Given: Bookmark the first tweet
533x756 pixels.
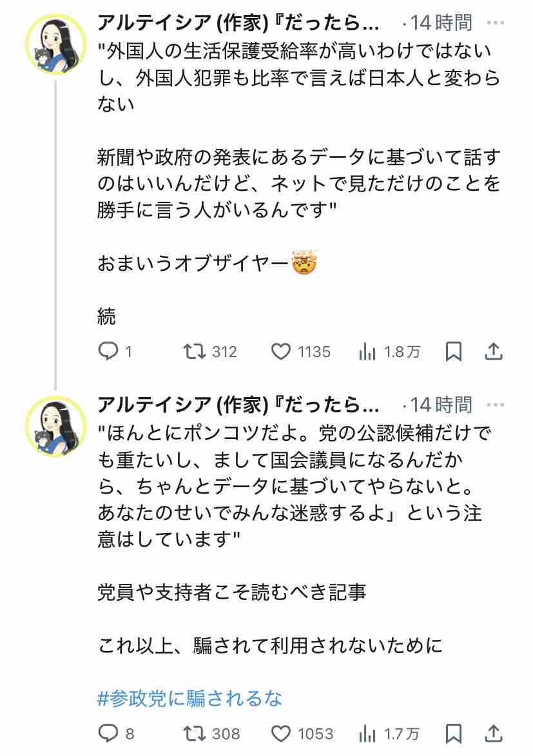Looking at the screenshot, I should pos(454,351).
